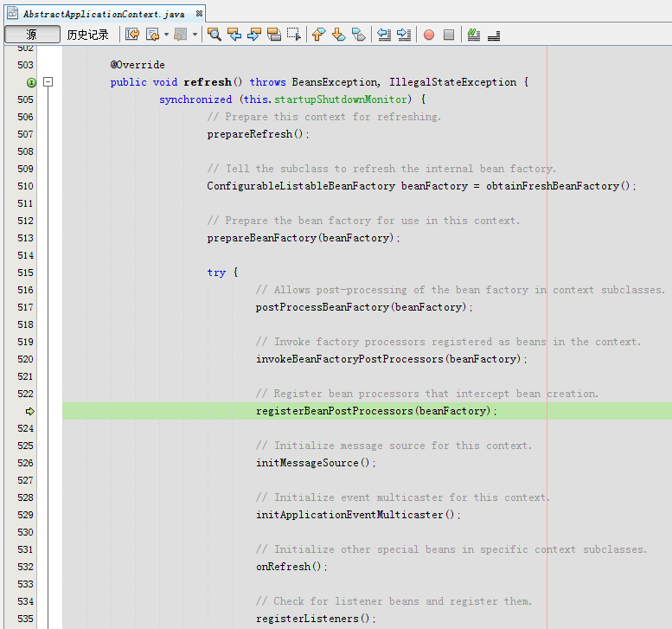The image size is (672, 629).
Task: Click obtainFreshBeanFactory() call
Action: coord(561,186)
